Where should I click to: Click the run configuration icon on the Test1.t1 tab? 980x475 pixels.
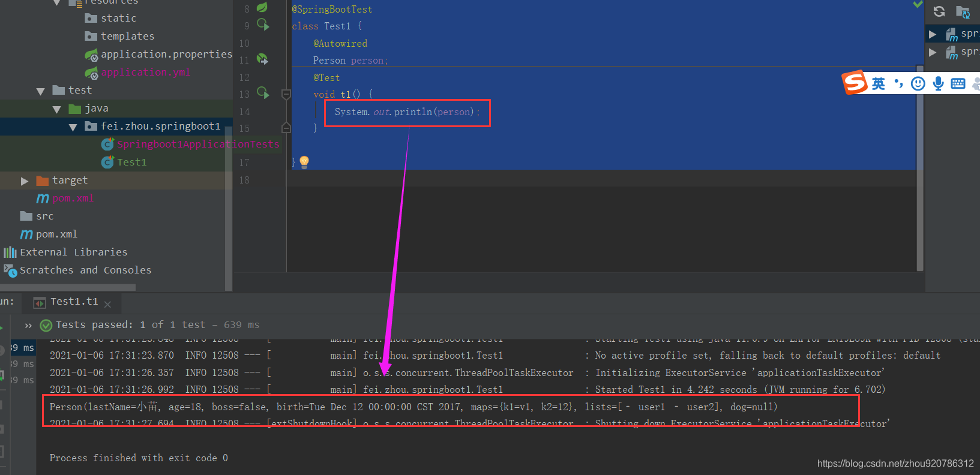39,303
